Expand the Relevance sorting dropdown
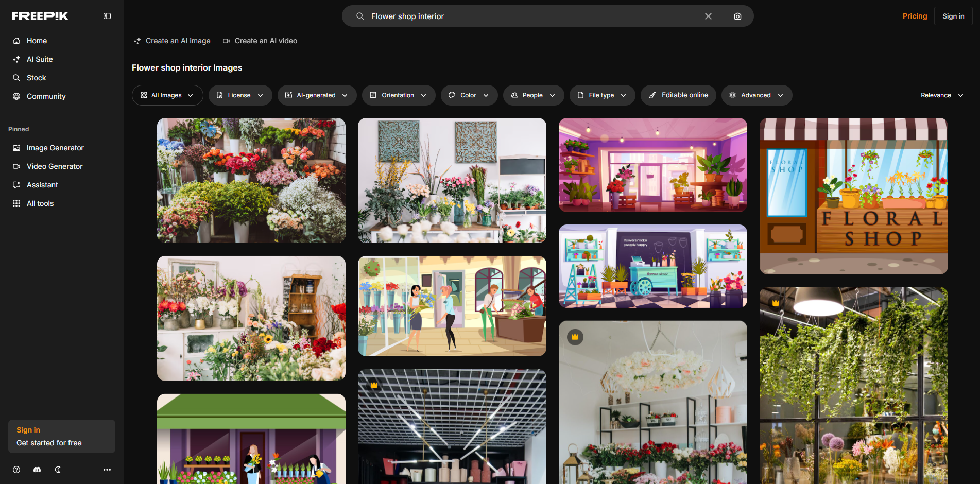 941,95
